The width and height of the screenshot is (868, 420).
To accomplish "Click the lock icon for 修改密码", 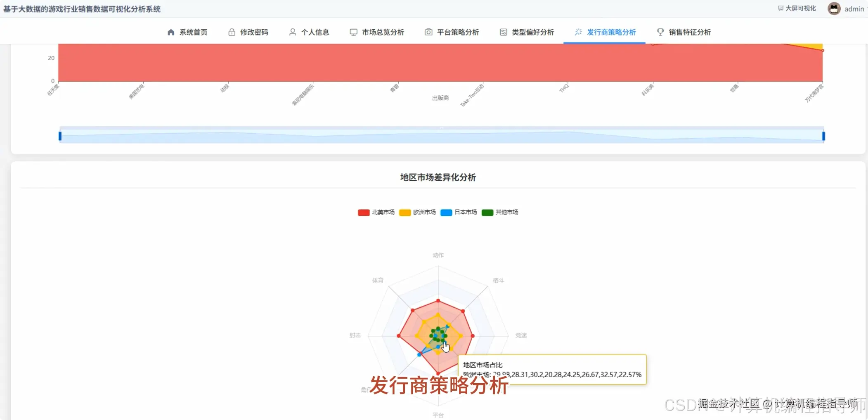I will (231, 32).
